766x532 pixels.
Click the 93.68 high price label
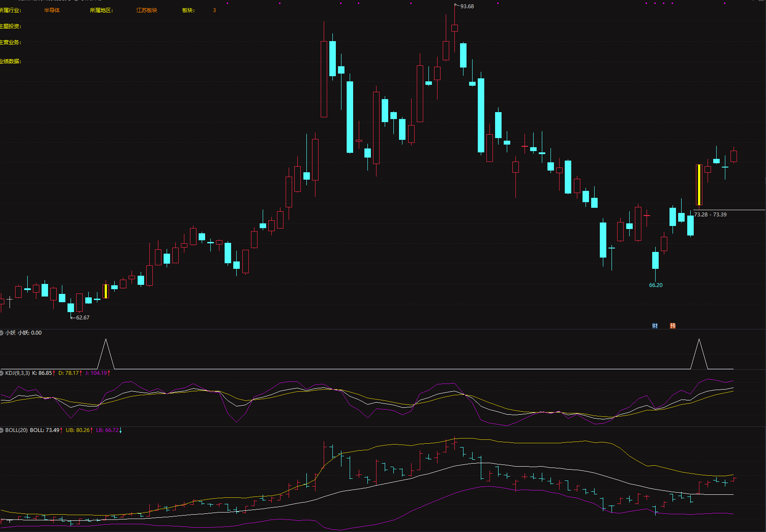tap(467, 6)
